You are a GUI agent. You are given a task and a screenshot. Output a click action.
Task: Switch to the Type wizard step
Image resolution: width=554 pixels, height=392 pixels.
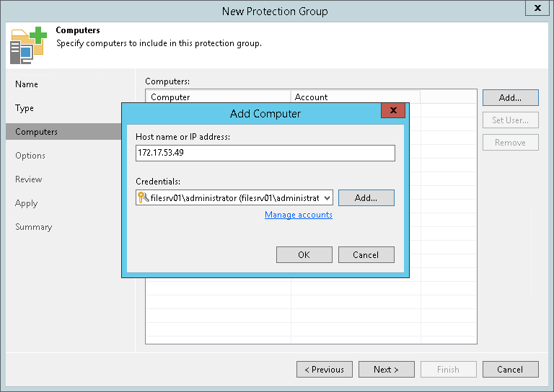[25, 108]
